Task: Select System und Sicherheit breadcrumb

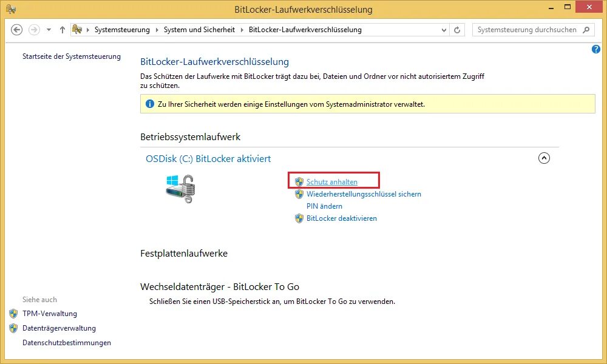Action: pos(199,30)
